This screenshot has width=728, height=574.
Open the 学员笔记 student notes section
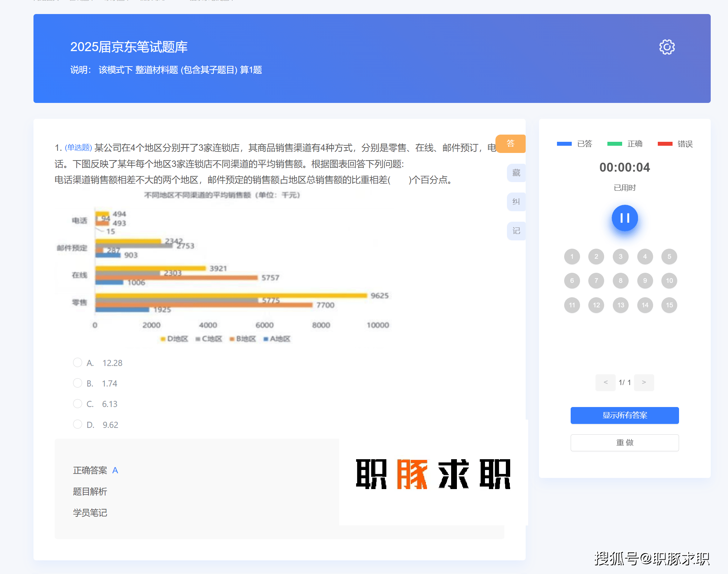point(90,513)
